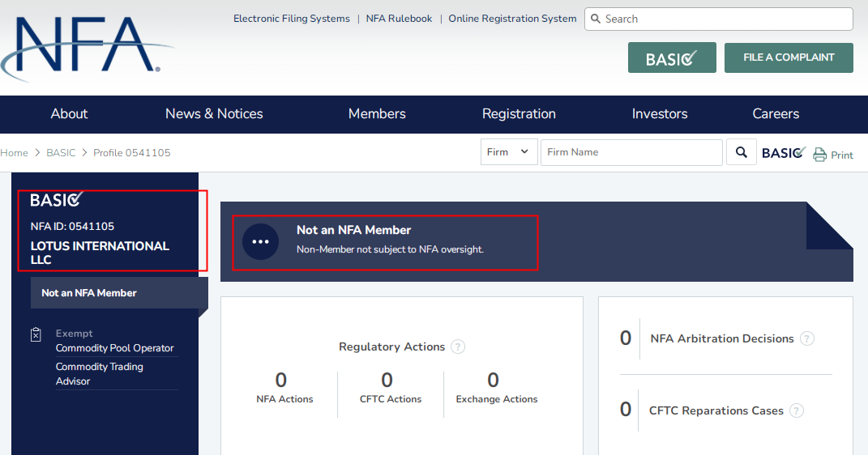Viewport: 868px width, 455px height.
Task: Click the Commodity Pool Operator link
Action: [x=114, y=348]
